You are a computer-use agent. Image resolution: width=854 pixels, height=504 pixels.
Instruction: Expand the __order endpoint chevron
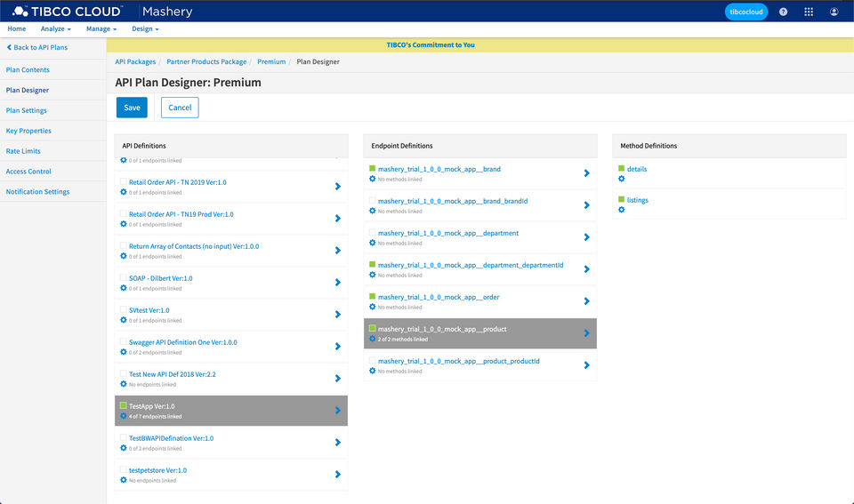(x=587, y=301)
